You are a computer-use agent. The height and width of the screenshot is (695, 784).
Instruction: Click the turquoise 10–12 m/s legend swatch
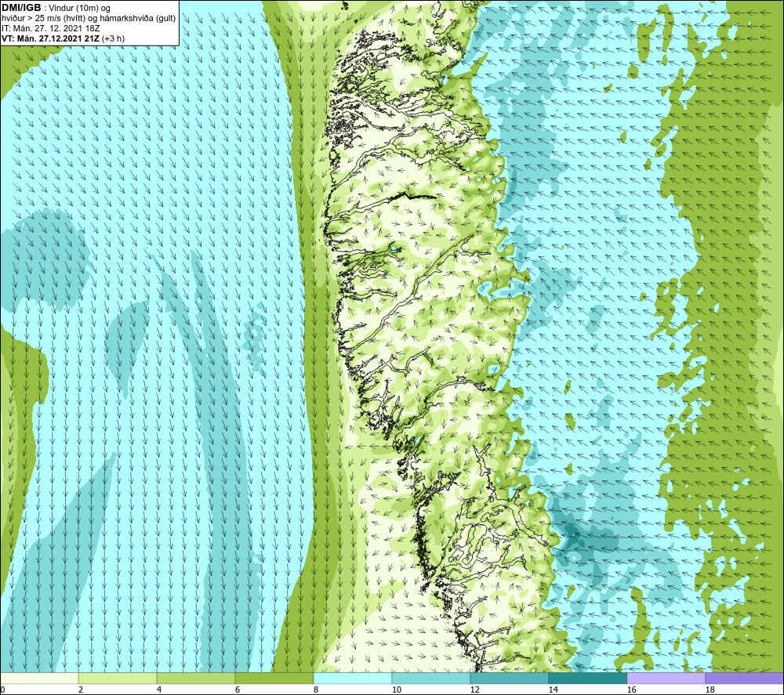(x=431, y=679)
